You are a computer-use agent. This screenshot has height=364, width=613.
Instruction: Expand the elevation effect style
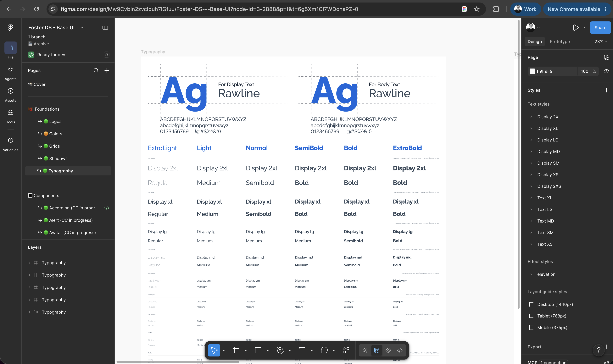click(531, 274)
